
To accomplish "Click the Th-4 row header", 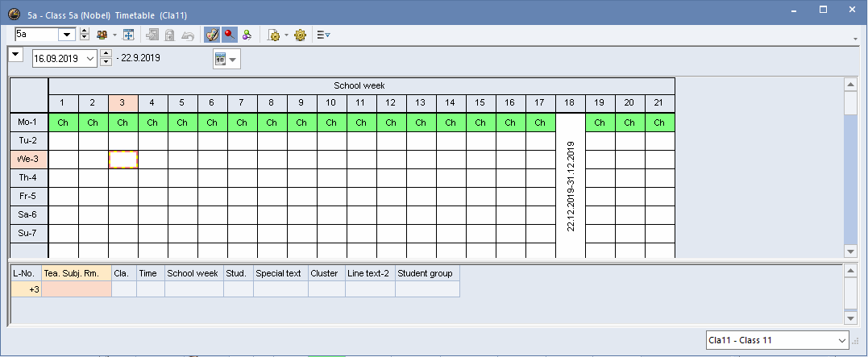I will point(29,178).
